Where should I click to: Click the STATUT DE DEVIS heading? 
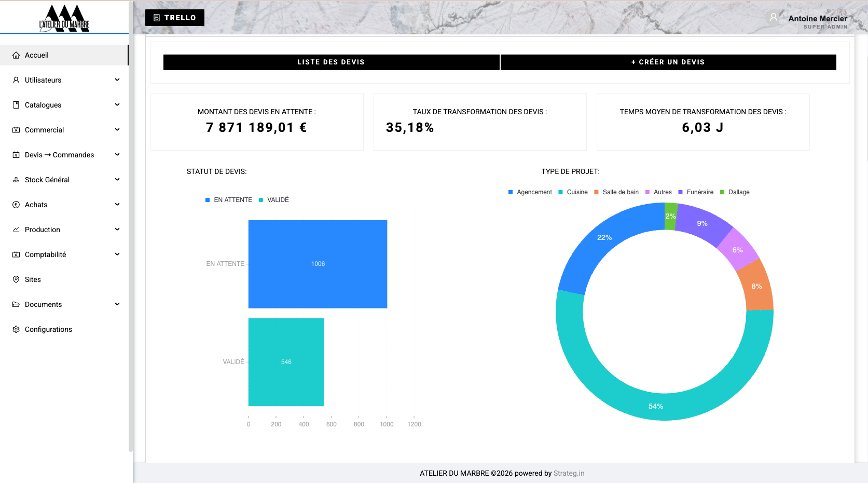point(217,171)
